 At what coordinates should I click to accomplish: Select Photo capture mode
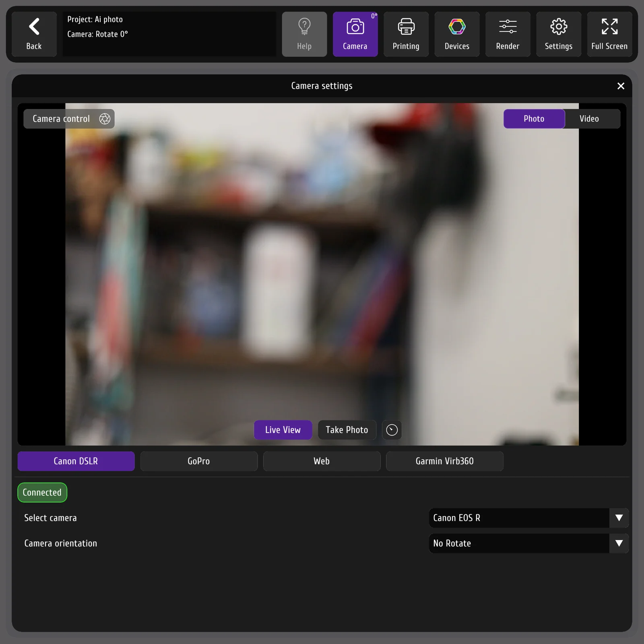534,119
